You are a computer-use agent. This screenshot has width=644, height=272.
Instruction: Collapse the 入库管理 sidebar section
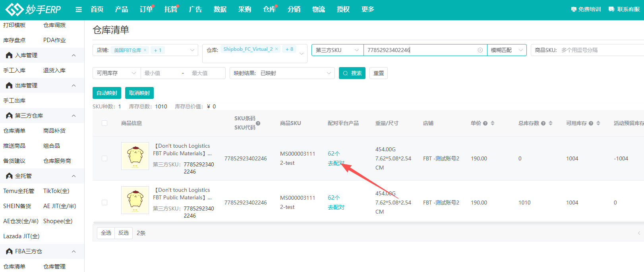tap(73, 55)
